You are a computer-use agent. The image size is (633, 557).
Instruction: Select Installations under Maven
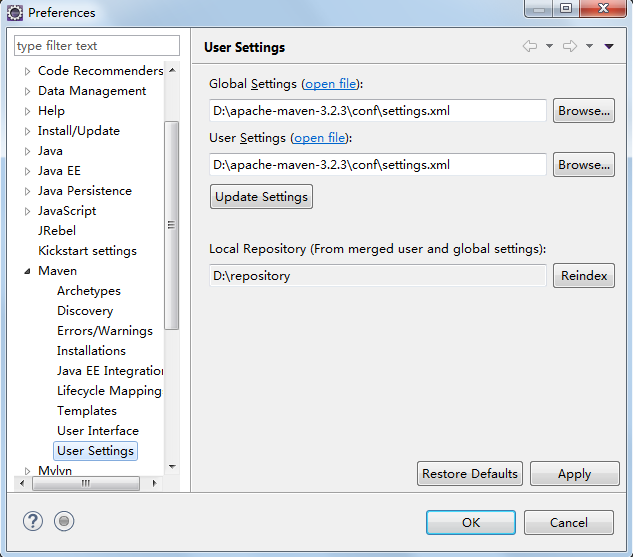pyautogui.click(x=91, y=351)
